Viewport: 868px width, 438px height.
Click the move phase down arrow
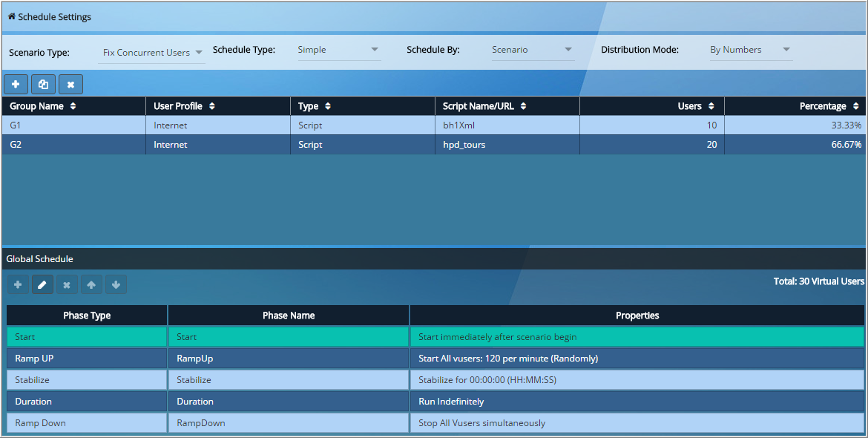click(x=116, y=284)
